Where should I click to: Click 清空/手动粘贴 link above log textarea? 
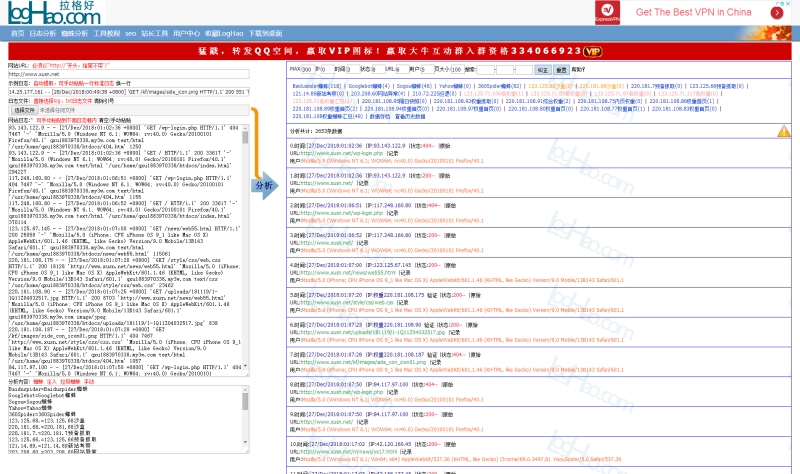pos(115,120)
